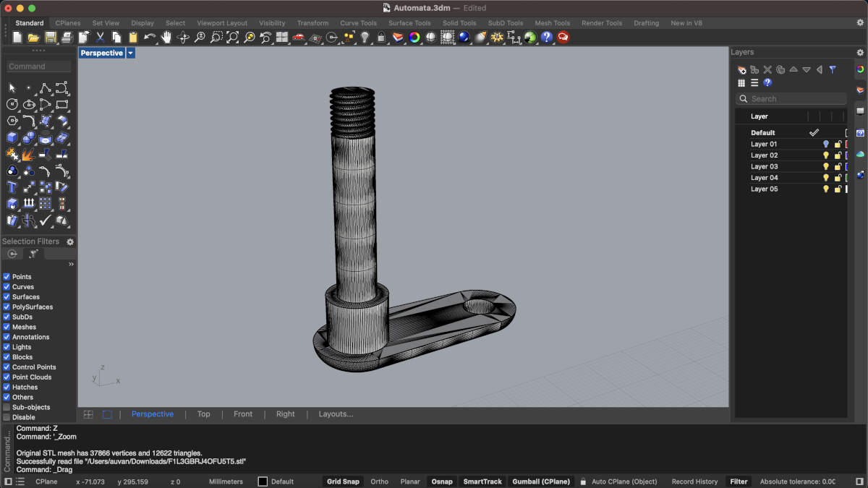Toggle the Annotations selection filter checkbox
This screenshot has width=868, height=488.
pos(7,337)
